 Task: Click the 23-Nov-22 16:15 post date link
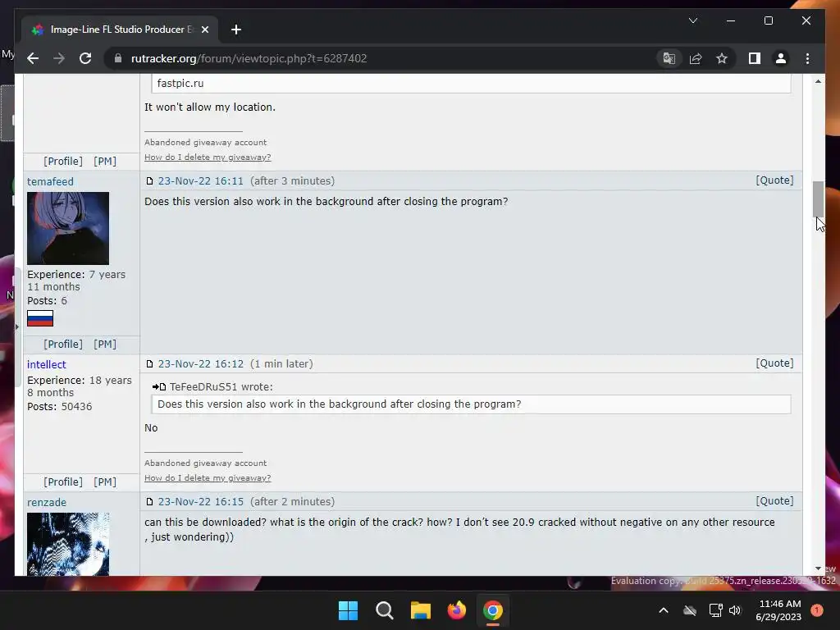coord(200,502)
